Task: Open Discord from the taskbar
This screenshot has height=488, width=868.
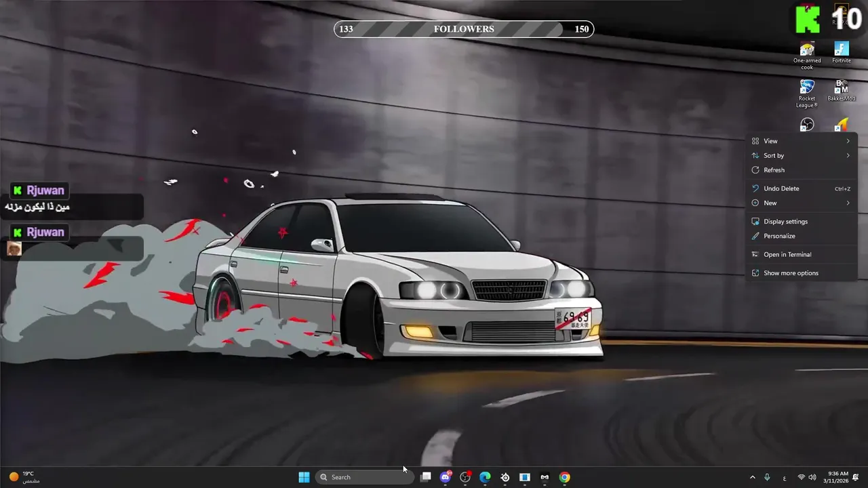Action: (446, 477)
